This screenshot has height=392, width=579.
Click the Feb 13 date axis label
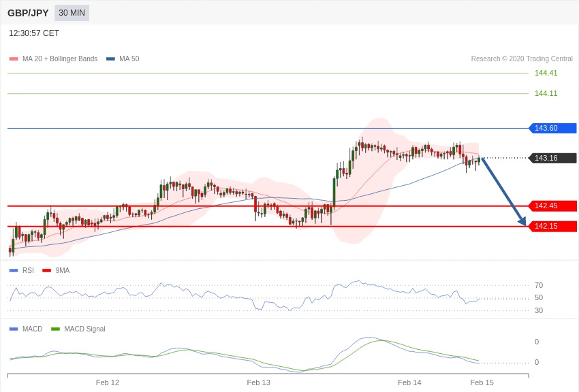(x=258, y=382)
